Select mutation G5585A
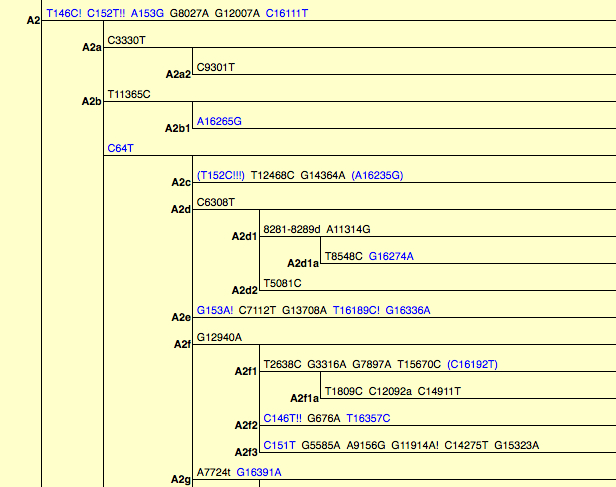This screenshot has width=616, height=487. point(321,445)
